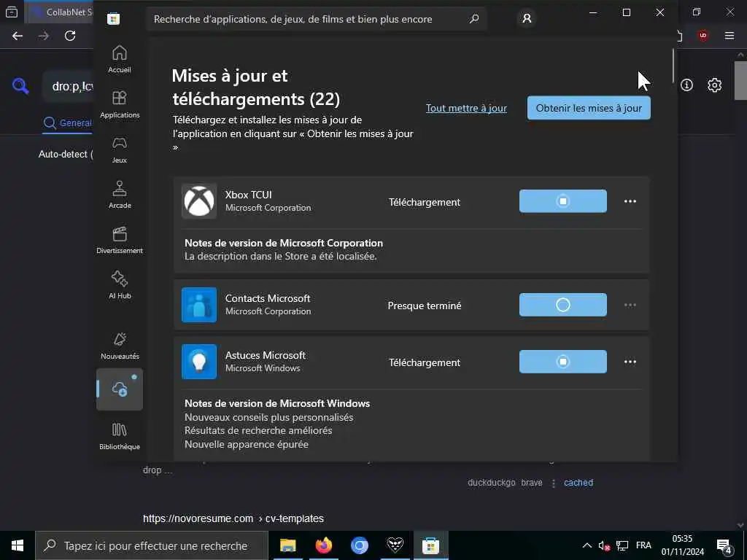
Task: Open the browser tab list icon
Action: point(12,12)
